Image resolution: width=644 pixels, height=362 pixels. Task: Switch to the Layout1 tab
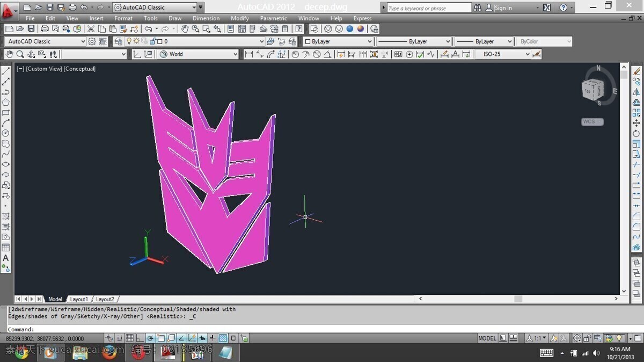point(79,299)
